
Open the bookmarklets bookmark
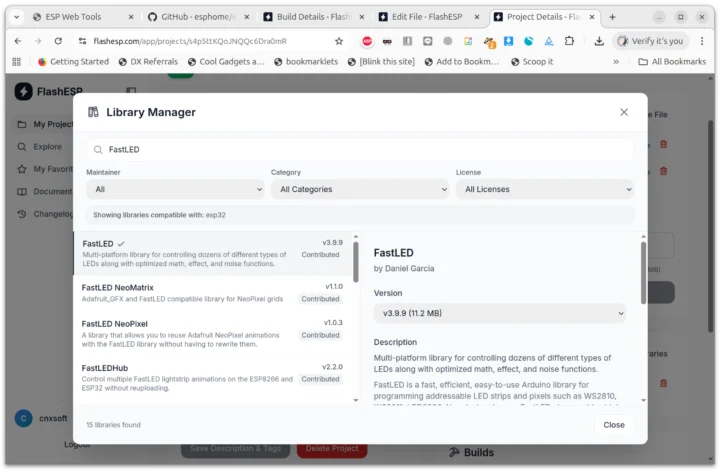point(306,62)
